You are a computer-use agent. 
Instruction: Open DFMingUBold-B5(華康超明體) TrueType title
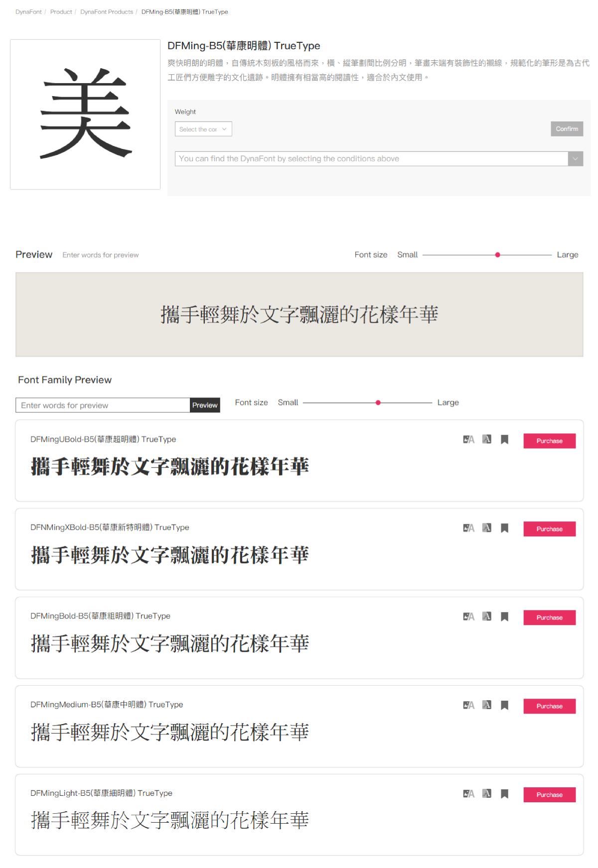point(103,439)
